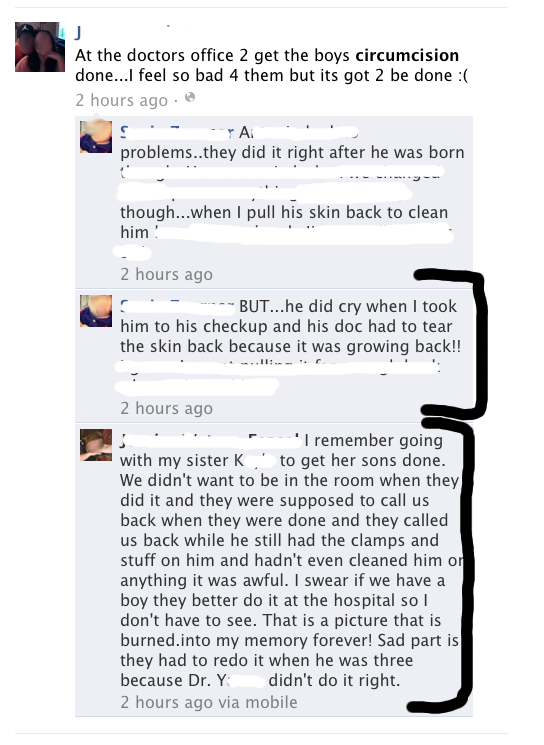Click the globe public-visibility icon
Image resolution: width=544 pixels, height=745 pixels.
pyautogui.click(x=190, y=98)
